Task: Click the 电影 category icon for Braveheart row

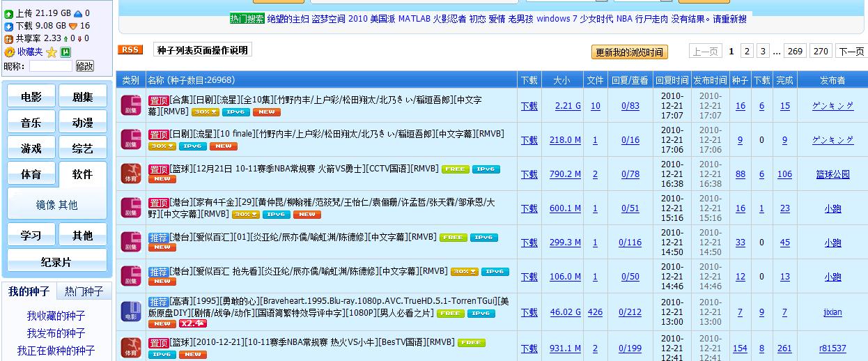Action: (x=131, y=312)
